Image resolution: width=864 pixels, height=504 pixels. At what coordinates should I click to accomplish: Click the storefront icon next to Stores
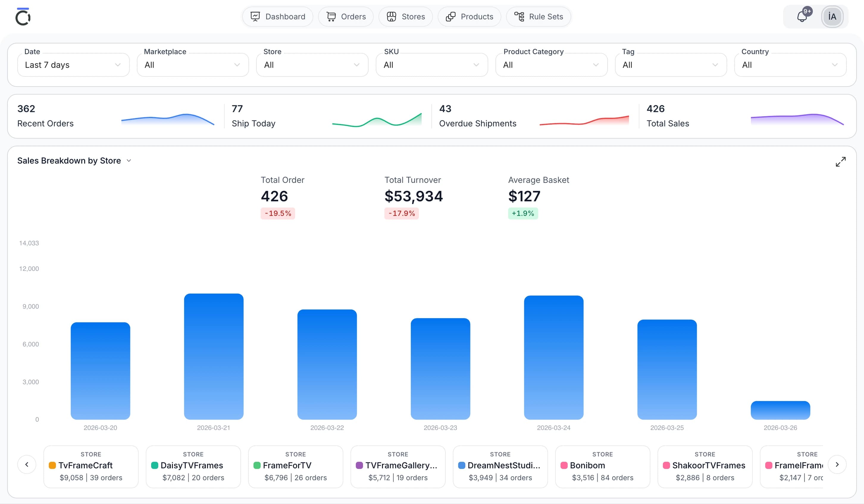[x=392, y=16]
